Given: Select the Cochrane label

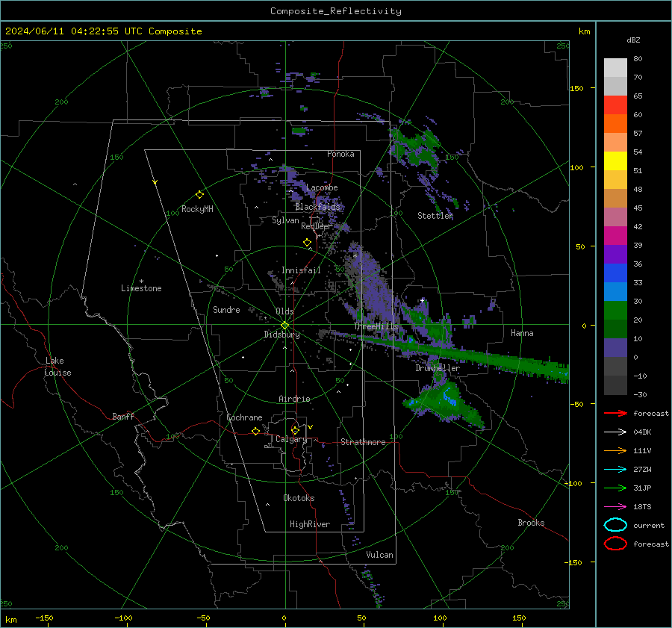Looking at the screenshot, I should tap(244, 417).
